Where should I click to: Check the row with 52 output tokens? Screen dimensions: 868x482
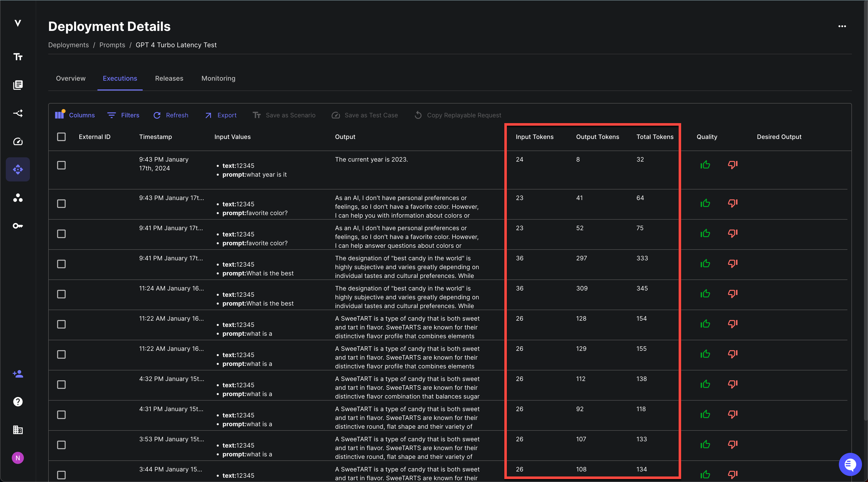pyautogui.click(x=61, y=233)
